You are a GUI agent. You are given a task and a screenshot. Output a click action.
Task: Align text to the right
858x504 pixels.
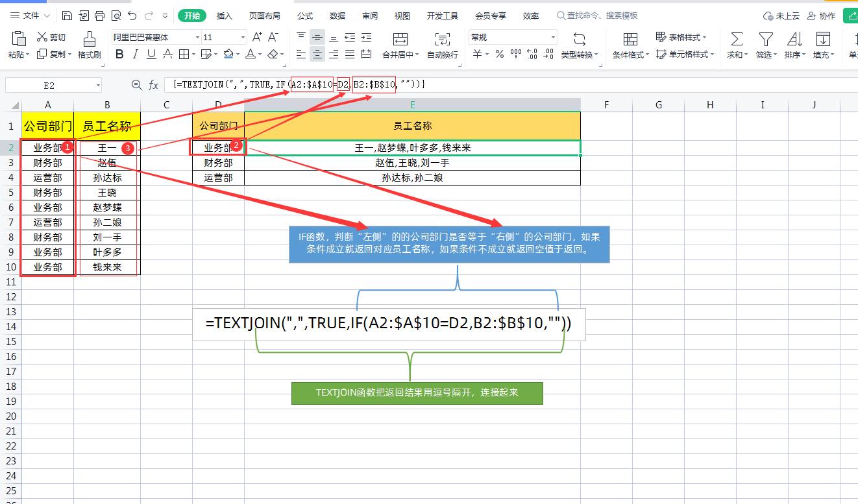coord(334,54)
